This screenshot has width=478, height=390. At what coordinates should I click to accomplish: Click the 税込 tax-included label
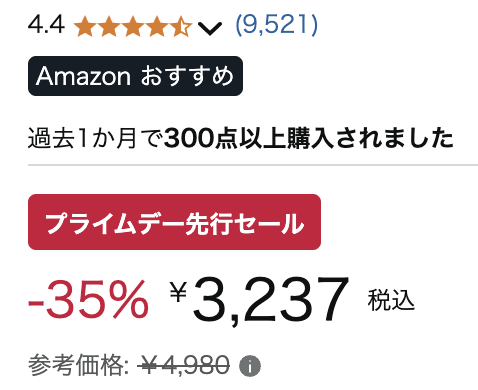[x=391, y=300]
